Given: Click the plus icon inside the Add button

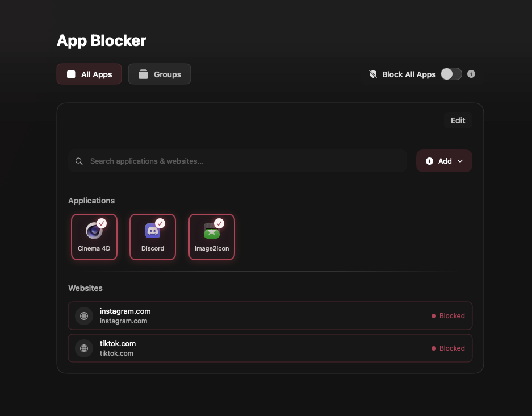Looking at the screenshot, I should [430, 161].
